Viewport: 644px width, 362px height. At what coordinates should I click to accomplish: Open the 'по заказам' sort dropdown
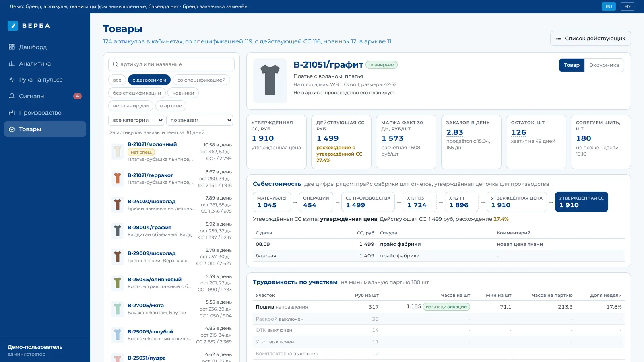tap(200, 120)
